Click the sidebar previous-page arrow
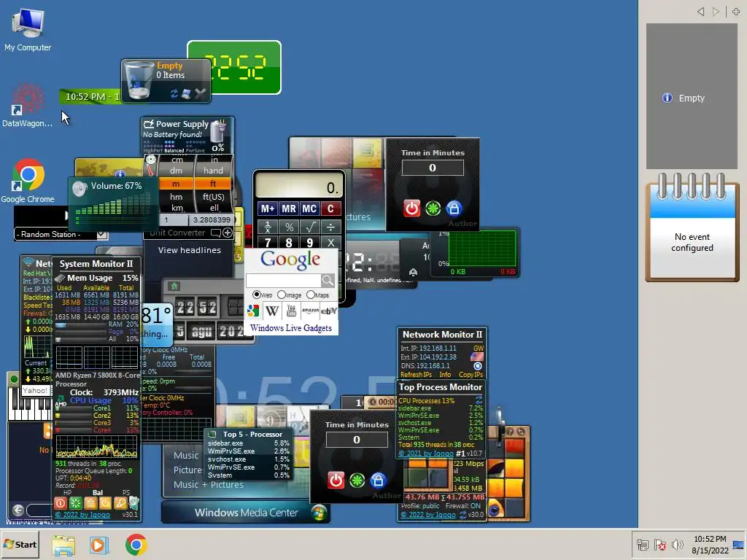 [701, 12]
